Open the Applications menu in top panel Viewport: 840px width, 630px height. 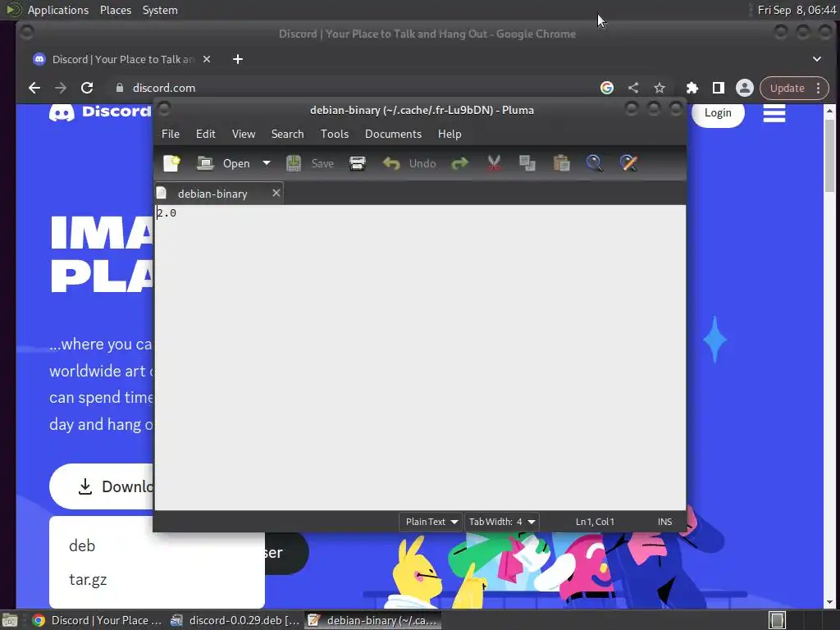click(x=58, y=10)
